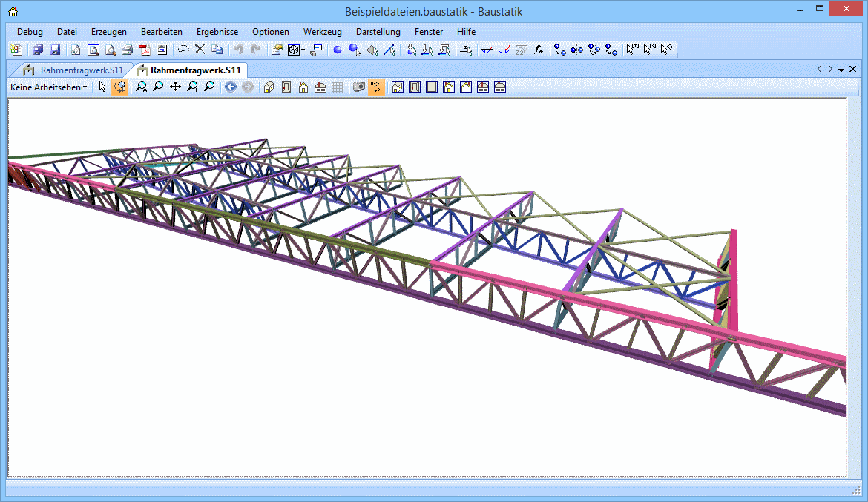This screenshot has width=868, height=502.
Task: Click the print icon in toolbar
Action: pos(127,50)
